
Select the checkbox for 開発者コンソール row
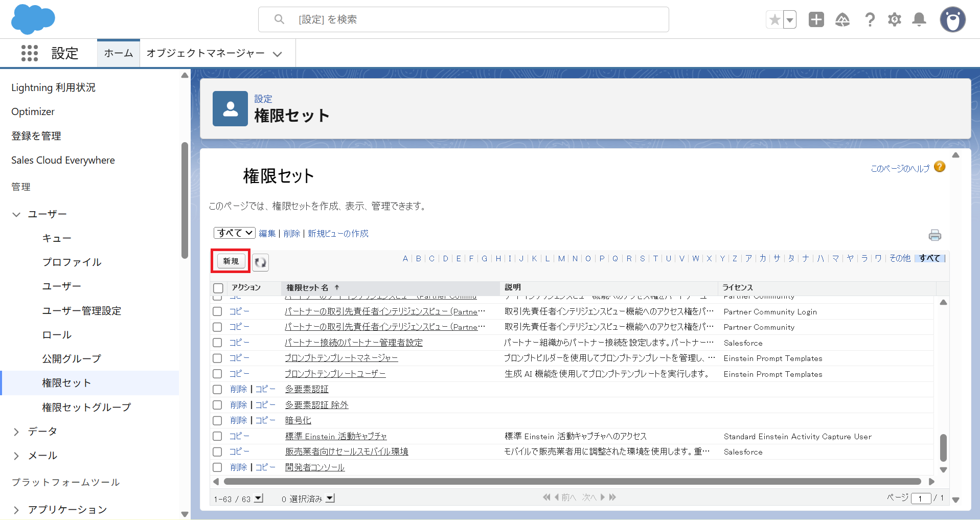(217, 467)
